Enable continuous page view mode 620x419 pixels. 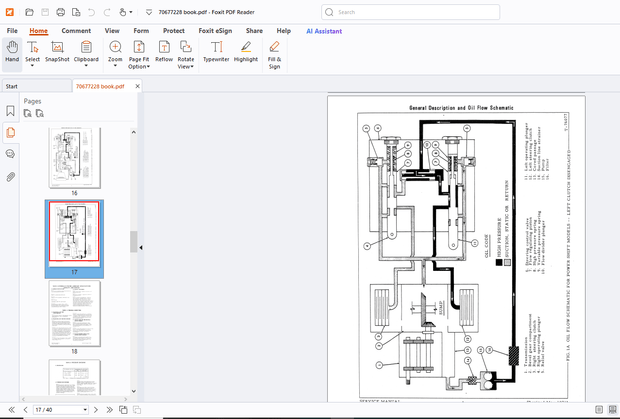(x=612, y=410)
